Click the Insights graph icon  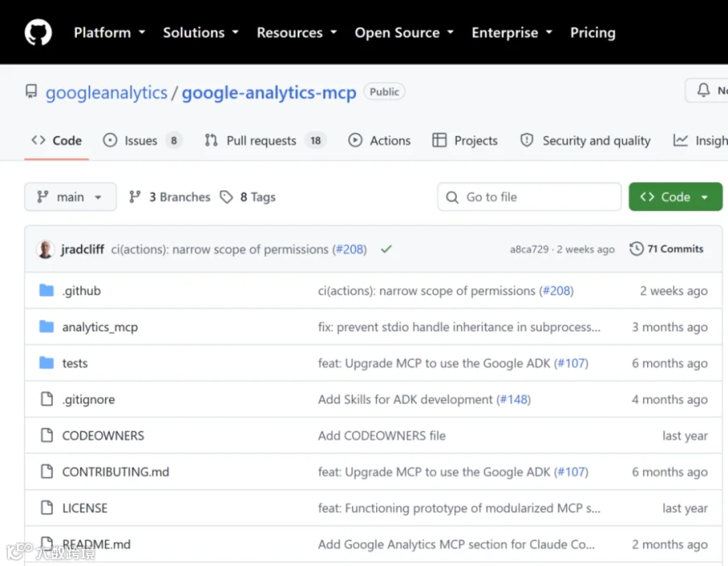pyautogui.click(x=680, y=140)
